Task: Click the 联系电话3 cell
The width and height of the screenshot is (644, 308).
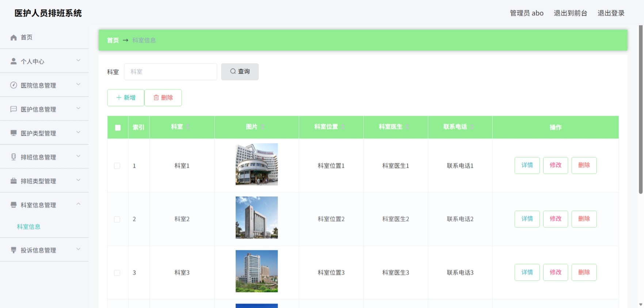Action: click(x=460, y=273)
